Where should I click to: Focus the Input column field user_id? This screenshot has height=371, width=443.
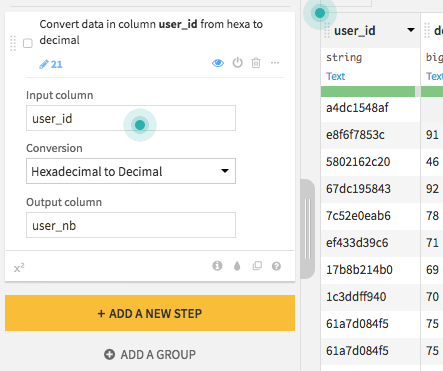tap(131, 118)
